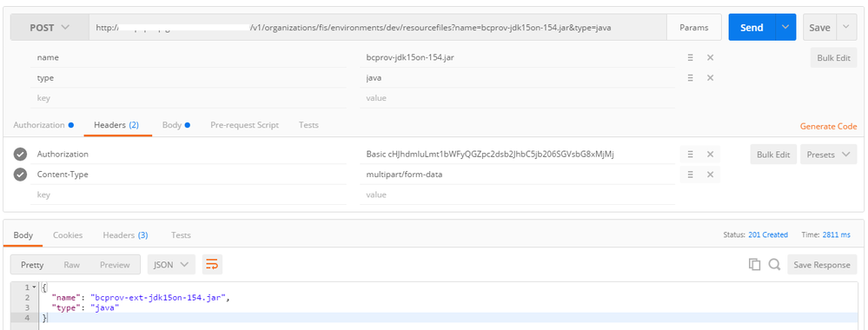Click reorder handle on type param row
The height and width of the screenshot is (330, 868).
[x=690, y=78]
